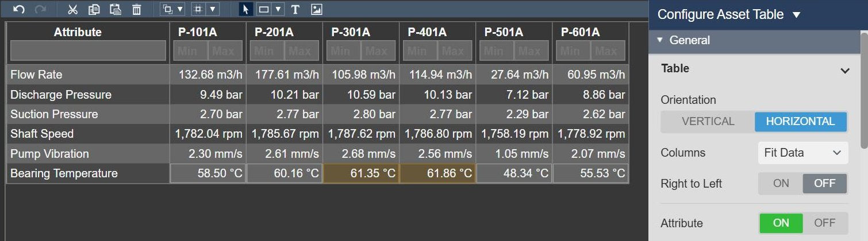Open the Columns Fit Data dropdown

pos(802,153)
